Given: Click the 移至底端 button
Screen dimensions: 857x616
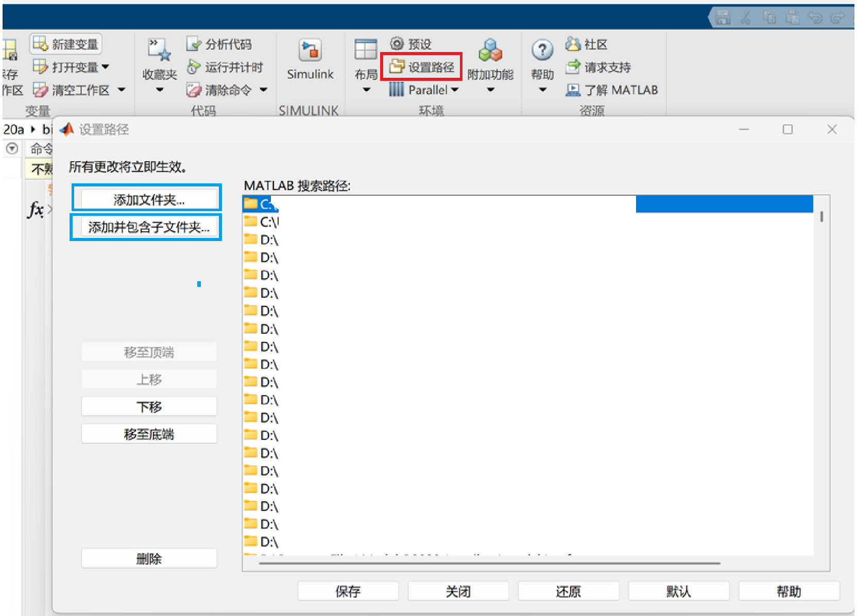Looking at the screenshot, I should tap(149, 434).
